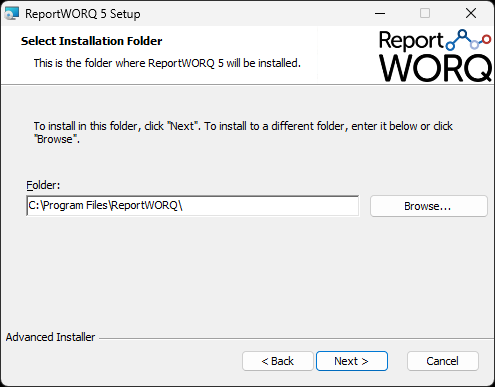Minimize the ReportWORQ 5 Setup window
Screen dimensions: 495x387
(x=380, y=14)
